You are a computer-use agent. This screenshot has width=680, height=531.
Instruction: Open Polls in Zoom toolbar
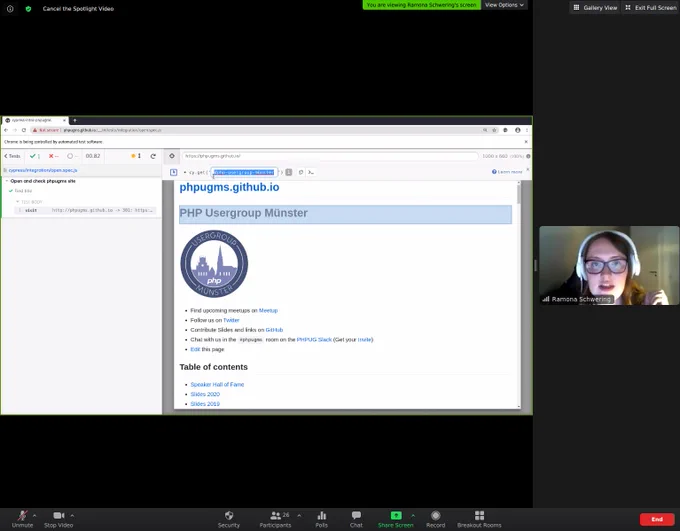click(x=321, y=519)
